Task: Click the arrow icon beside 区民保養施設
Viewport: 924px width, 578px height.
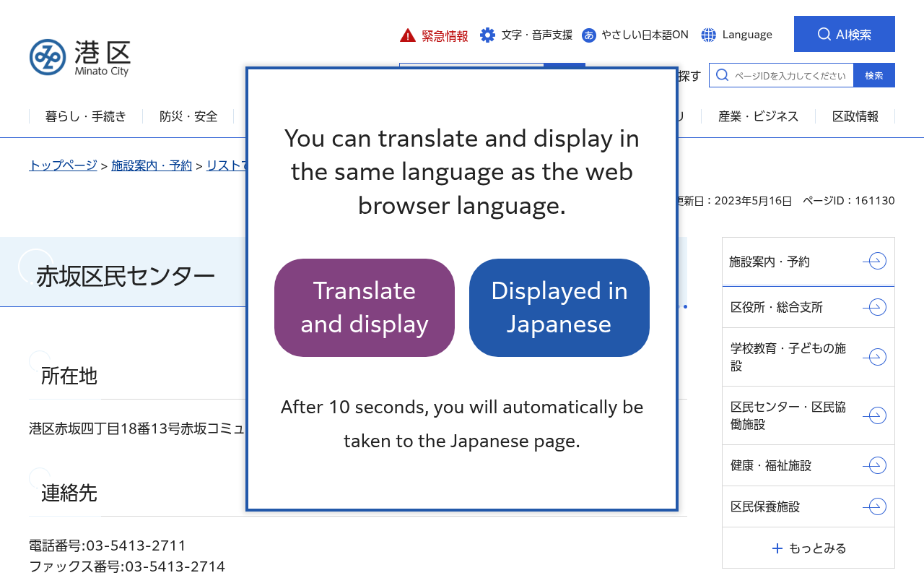Action: pos(874,506)
